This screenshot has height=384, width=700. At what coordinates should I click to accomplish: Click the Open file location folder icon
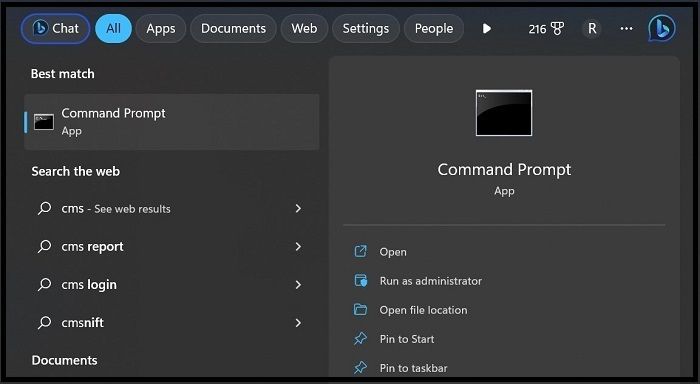[360, 309]
